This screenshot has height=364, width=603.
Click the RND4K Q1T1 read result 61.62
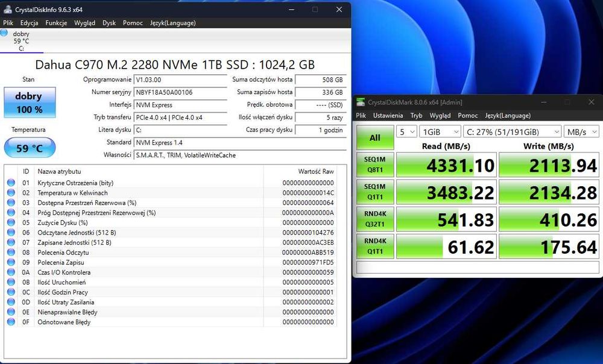click(446, 246)
